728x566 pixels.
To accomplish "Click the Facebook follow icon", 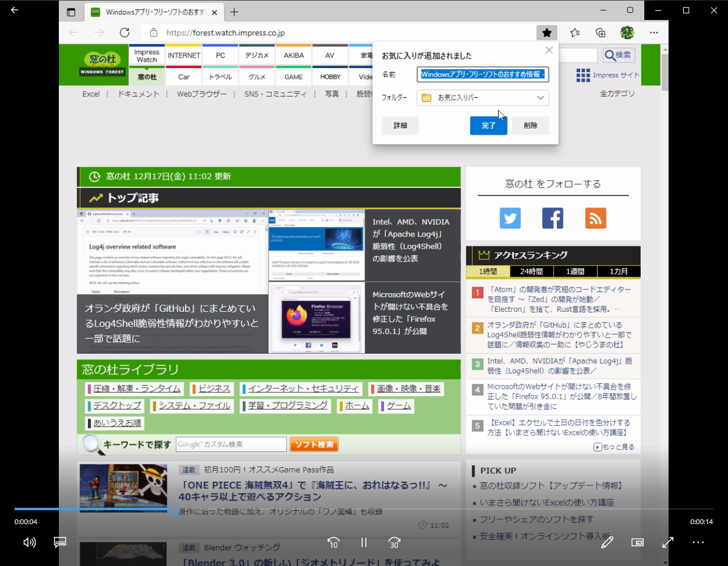I will pos(553,218).
